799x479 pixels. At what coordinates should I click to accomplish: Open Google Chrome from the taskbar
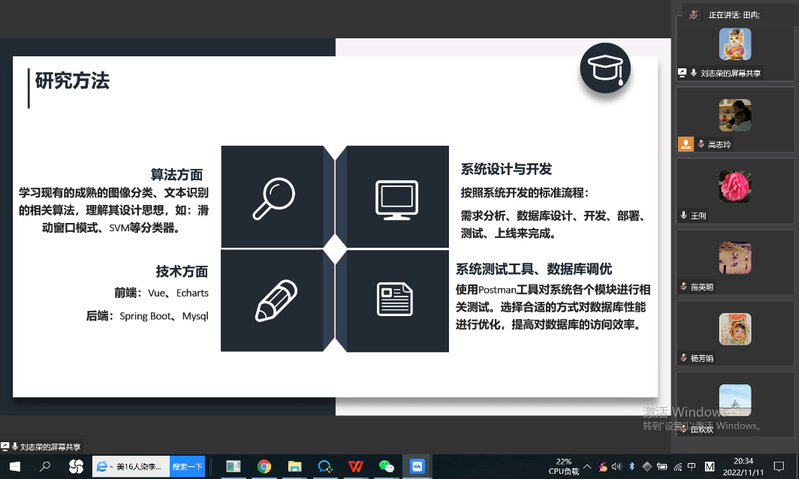click(264, 466)
